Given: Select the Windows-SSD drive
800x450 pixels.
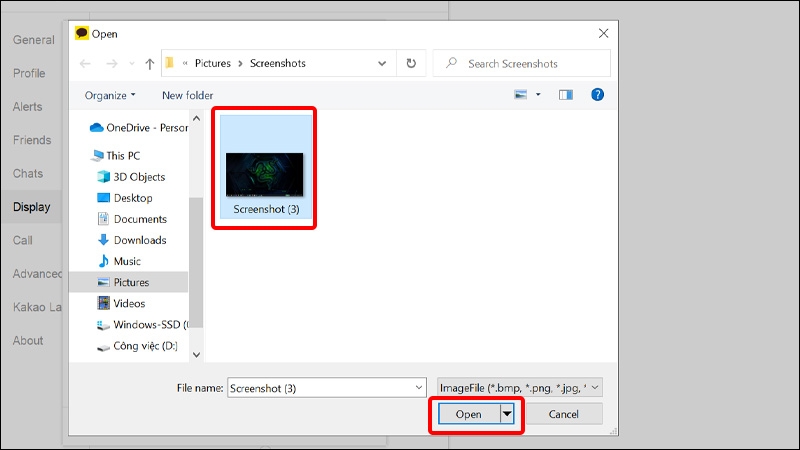Looking at the screenshot, I should [x=142, y=324].
